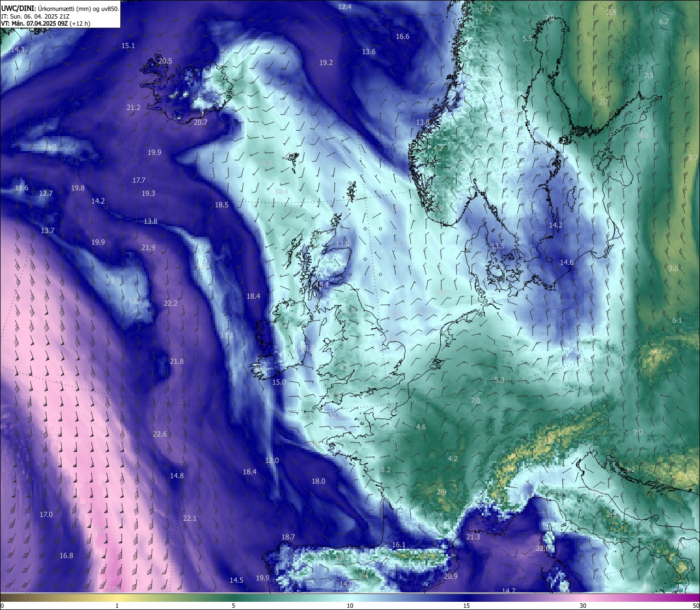The width and height of the screenshot is (700, 610).
Task: Click the 14.5 value label
Action: pyautogui.click(x=236, y=580)
